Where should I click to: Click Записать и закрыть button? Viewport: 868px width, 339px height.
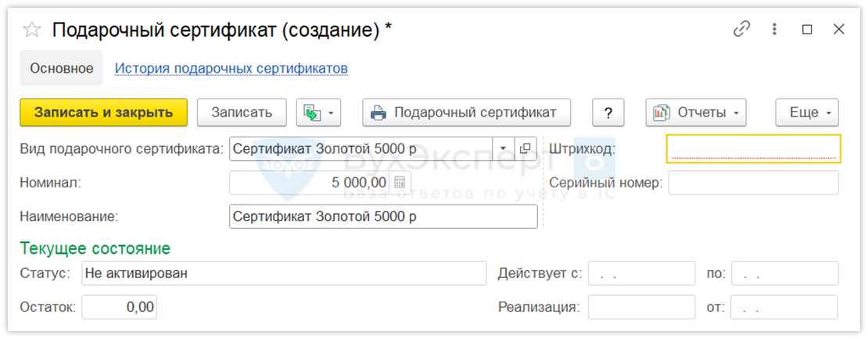pyautogui.click(x=103, y=112)
